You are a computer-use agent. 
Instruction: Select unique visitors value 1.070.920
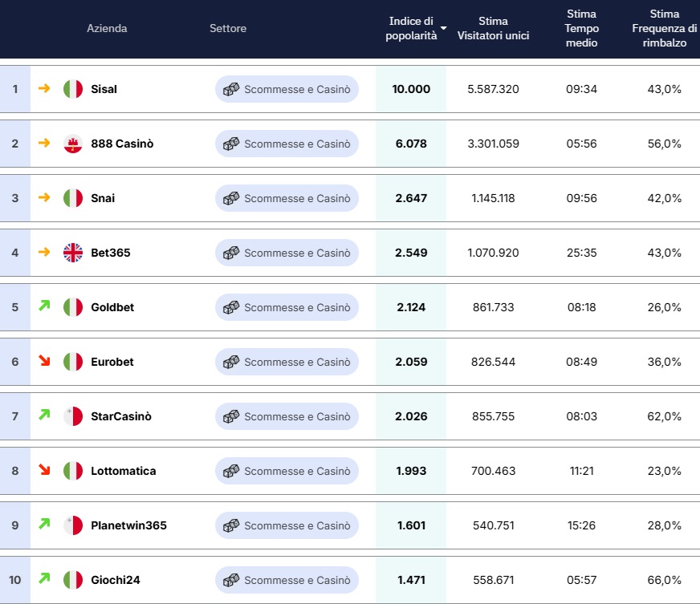point(494,253)
